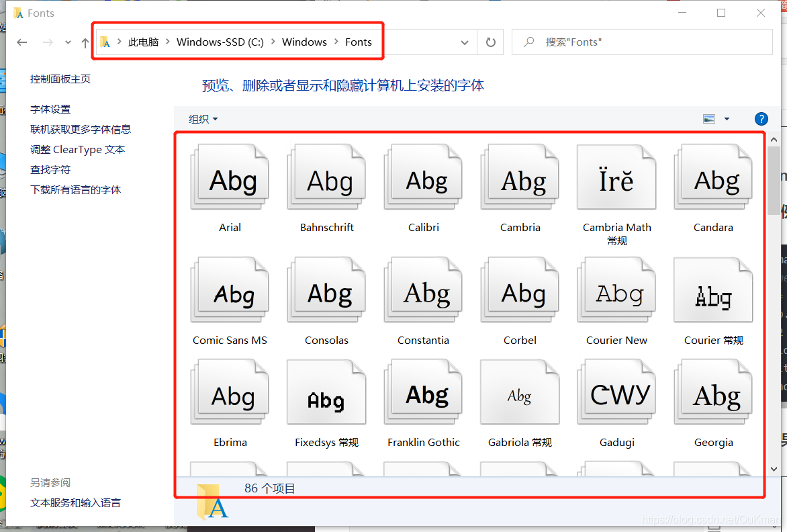Open help with the blue question mark
Screen dimensions: 787x532
[x=761, y=119]
